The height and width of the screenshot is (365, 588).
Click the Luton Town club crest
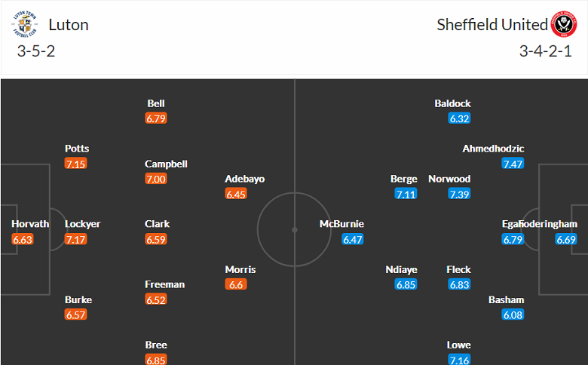(25, 24)
